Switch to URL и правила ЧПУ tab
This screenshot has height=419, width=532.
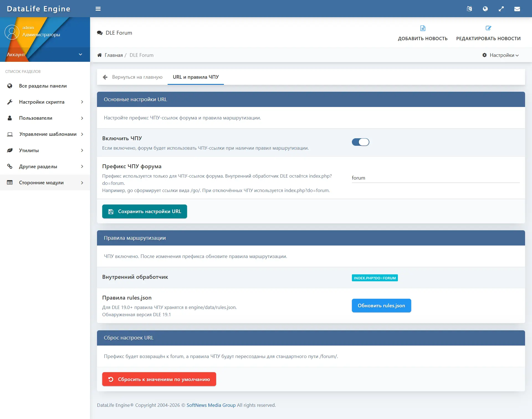point(196,77)
